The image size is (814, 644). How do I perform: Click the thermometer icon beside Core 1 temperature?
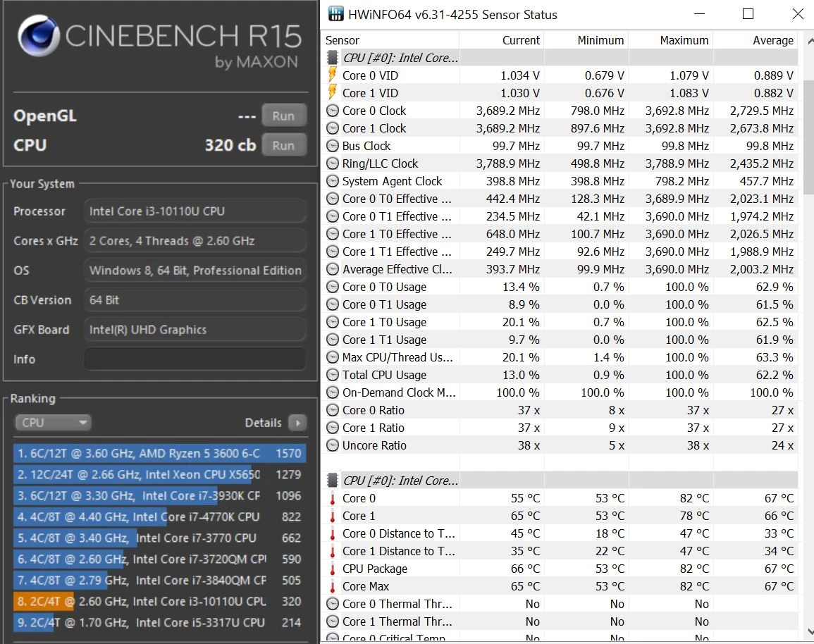[x=332, y=516]
